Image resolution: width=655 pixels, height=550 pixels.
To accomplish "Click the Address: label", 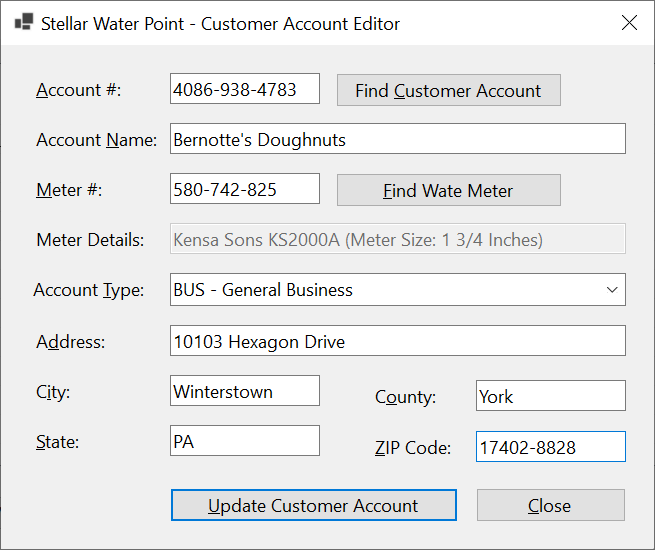I will pyautogui.click(x=71, y=342).
